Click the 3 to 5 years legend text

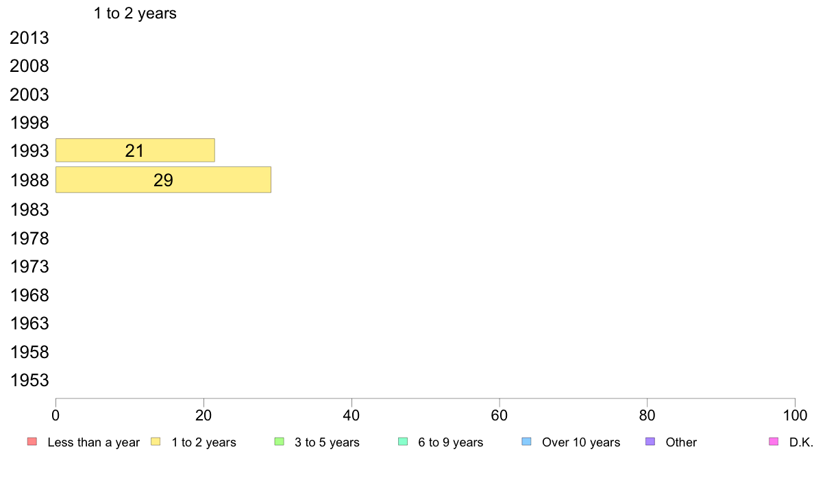(x=327, y=442)
